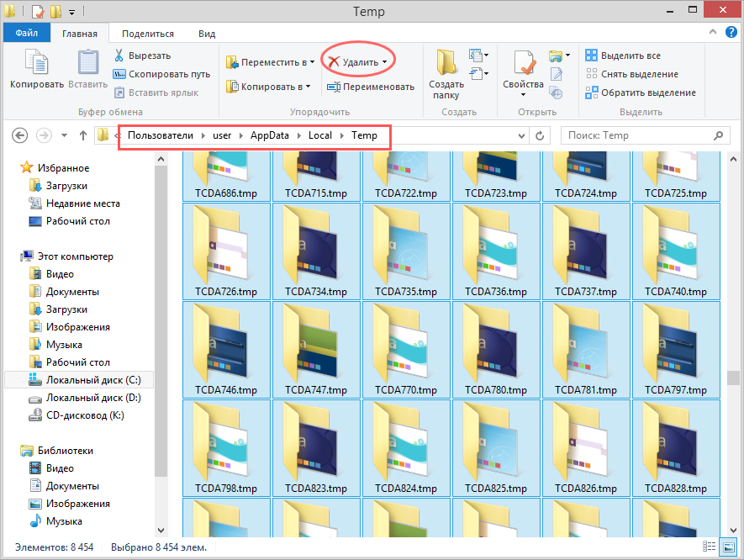Click the Edit (pencil page) icon

556,74
